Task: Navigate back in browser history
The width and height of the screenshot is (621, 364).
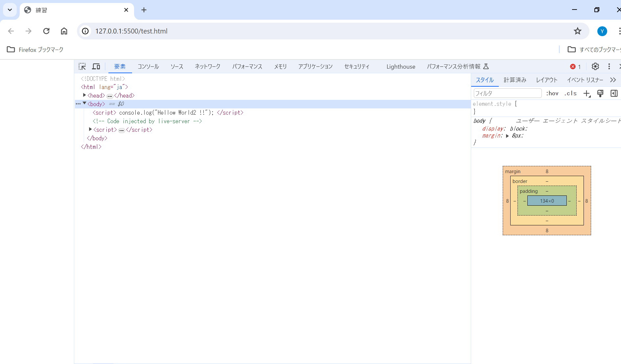Action: click(11, 31)
